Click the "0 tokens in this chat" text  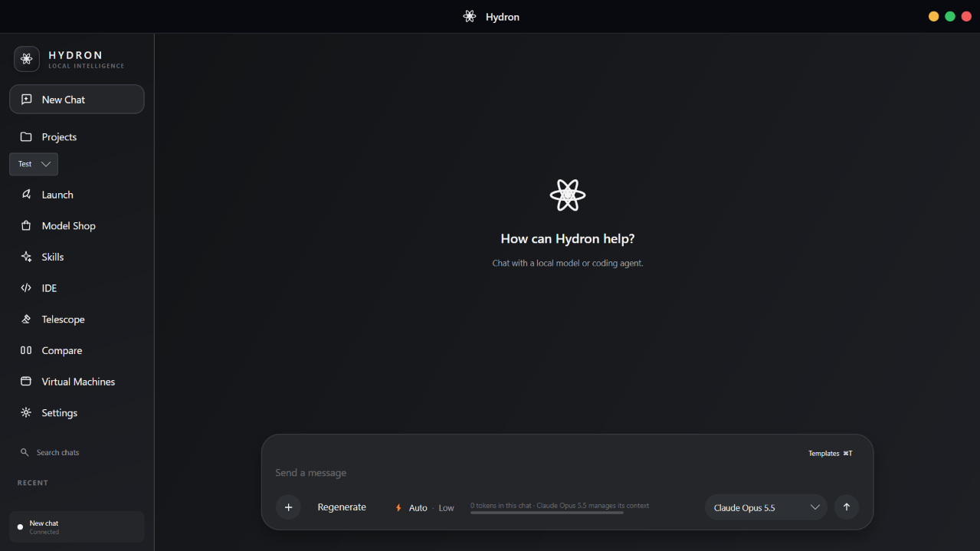click(501, 506)
